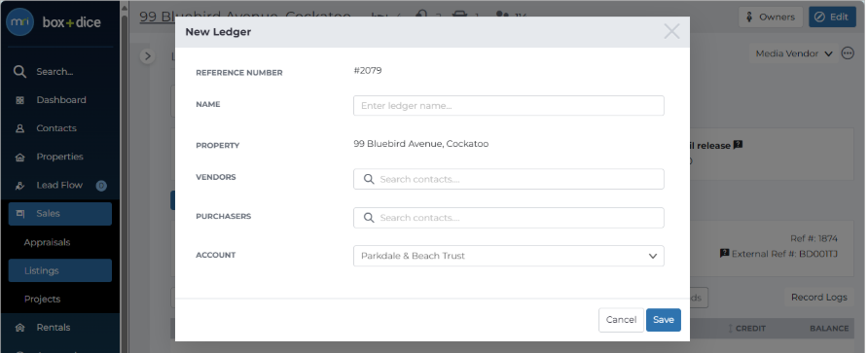Open Lead Flow in the sidebar
Viewport: 868px width, 353px height.
coord(59,186)
